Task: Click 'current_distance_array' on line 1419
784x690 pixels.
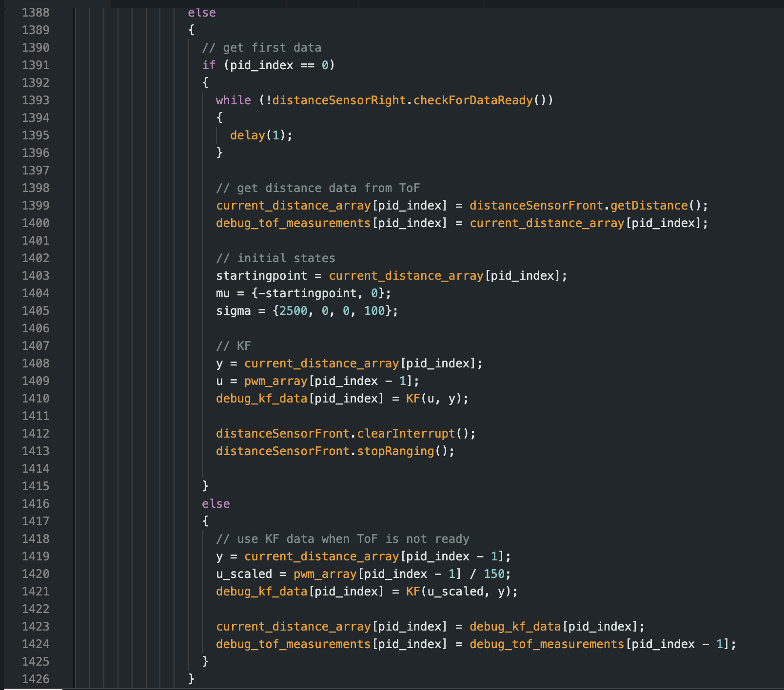Action: (x=322, y=556)
